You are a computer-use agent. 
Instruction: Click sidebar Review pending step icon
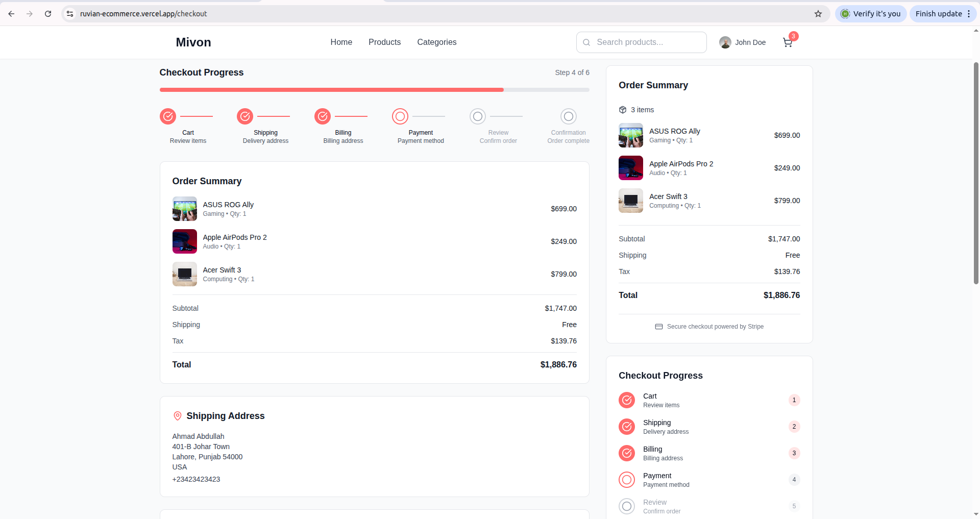[627, 506]
